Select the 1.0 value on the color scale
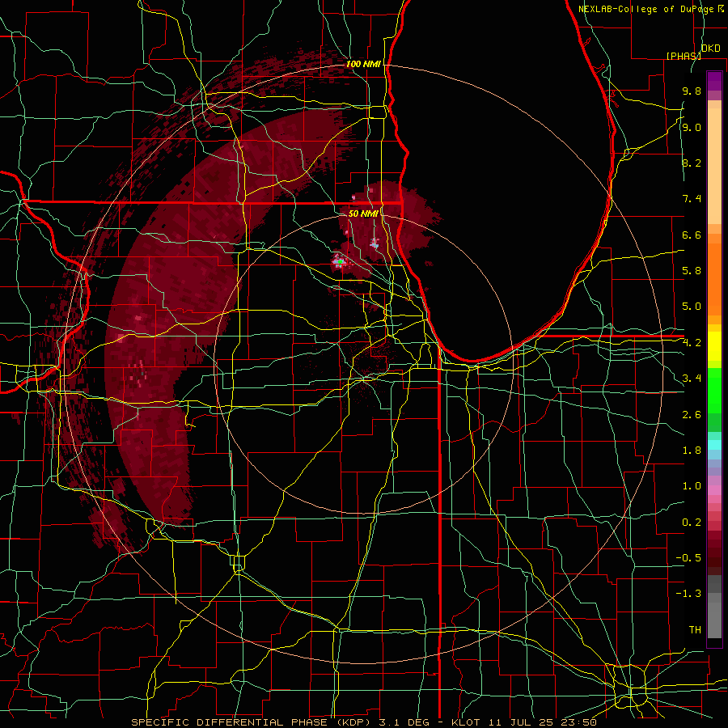The height and width of the screenshot is (728, 728). point(692,486)
